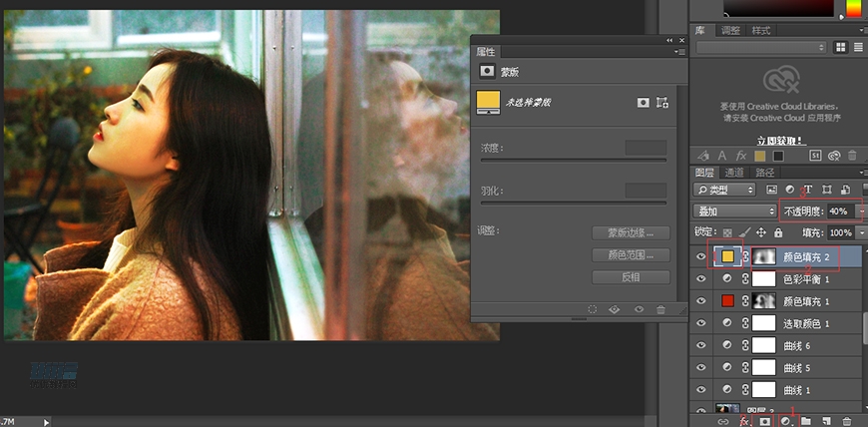Click the filter for type layers icon
The height and width of the screenshot is (427, 868).
click(808, 190)
